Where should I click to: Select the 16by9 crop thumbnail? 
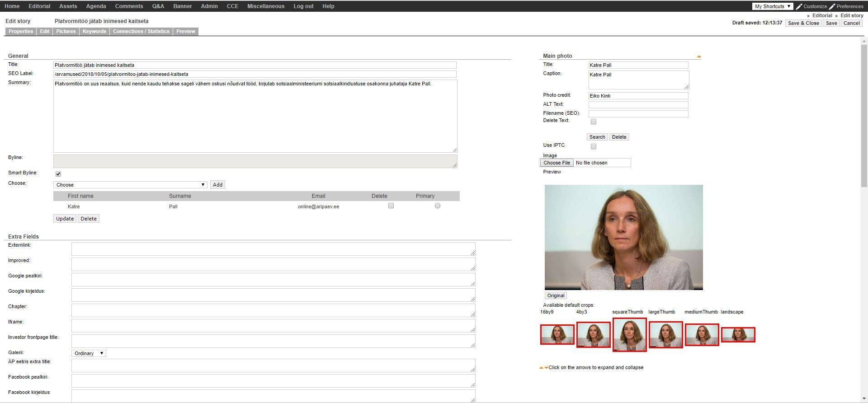click(557, 335)
